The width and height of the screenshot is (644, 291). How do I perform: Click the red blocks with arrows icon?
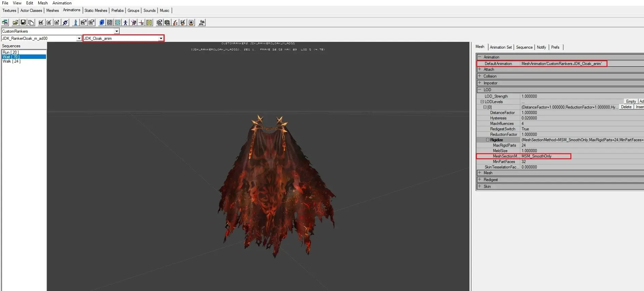tap(175, 22)
